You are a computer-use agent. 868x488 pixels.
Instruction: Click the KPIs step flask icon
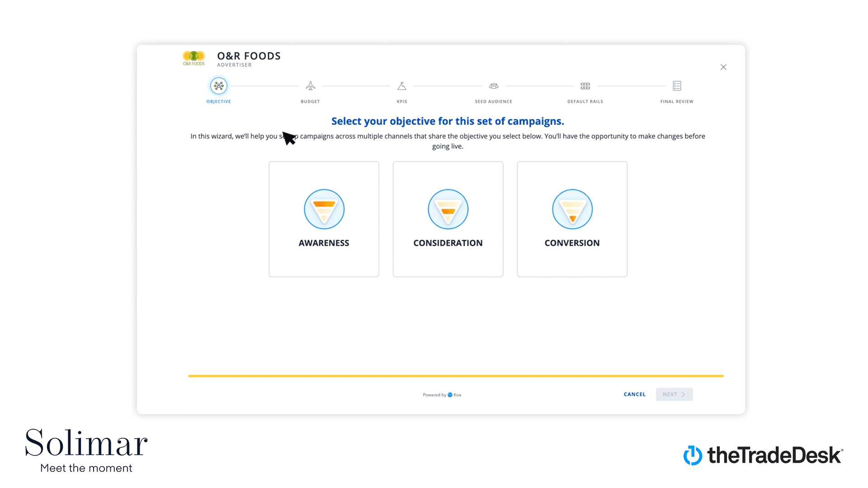pyautogui.click(x=402, y=86)
